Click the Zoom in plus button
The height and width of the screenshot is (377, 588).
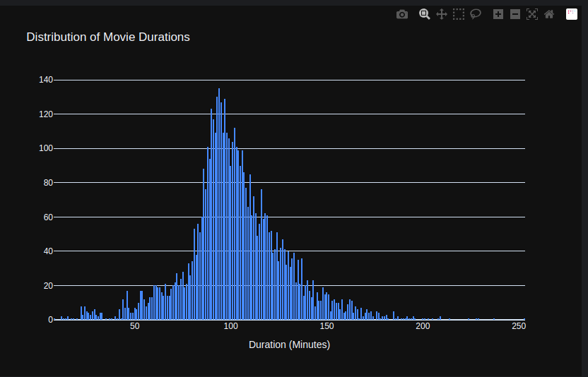(498, 14)
